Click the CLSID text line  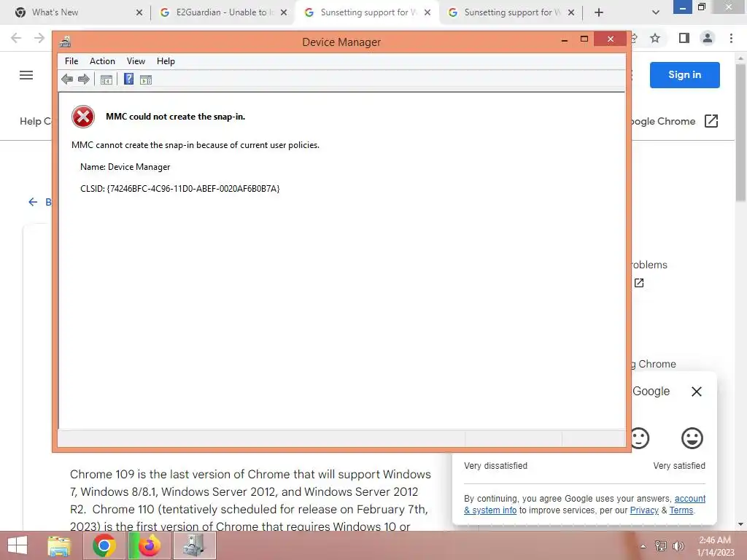[x=179, y=189]
